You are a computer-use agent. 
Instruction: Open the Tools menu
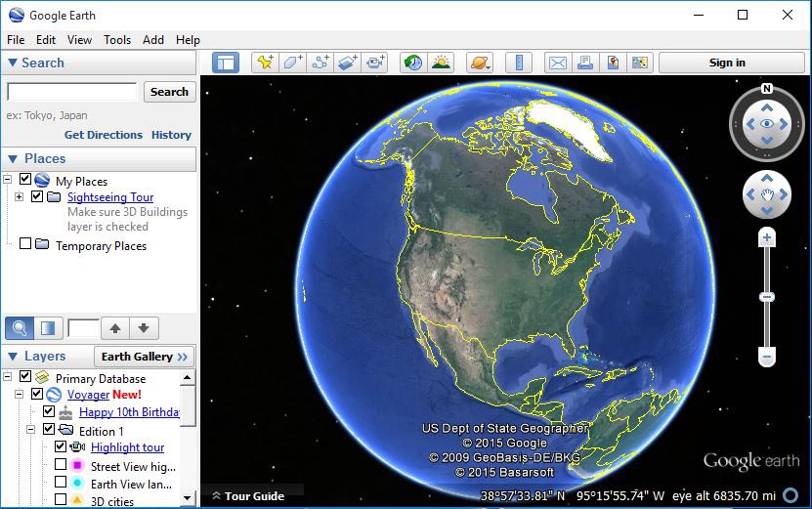(117, 40)
